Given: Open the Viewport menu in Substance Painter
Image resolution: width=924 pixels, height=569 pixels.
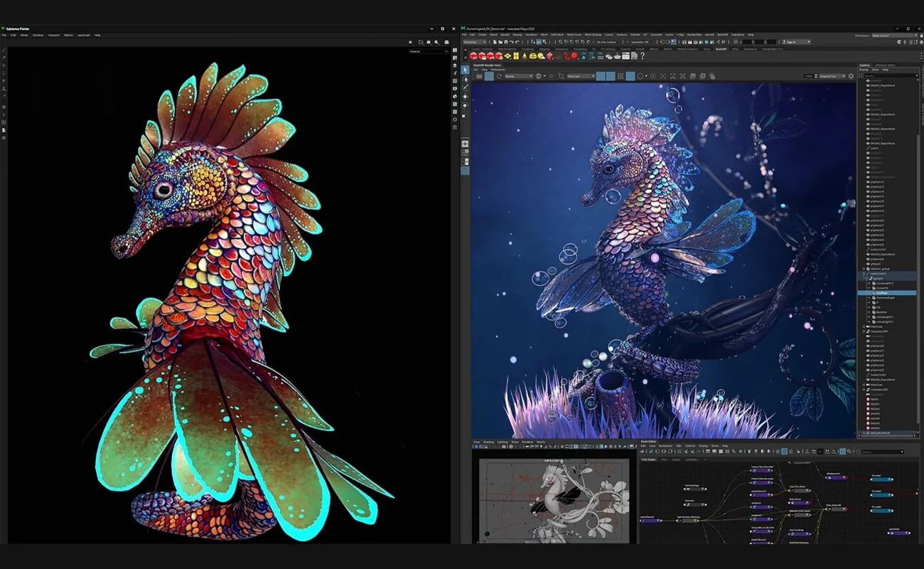Looking at the screenshot, I should coord(54,35).
